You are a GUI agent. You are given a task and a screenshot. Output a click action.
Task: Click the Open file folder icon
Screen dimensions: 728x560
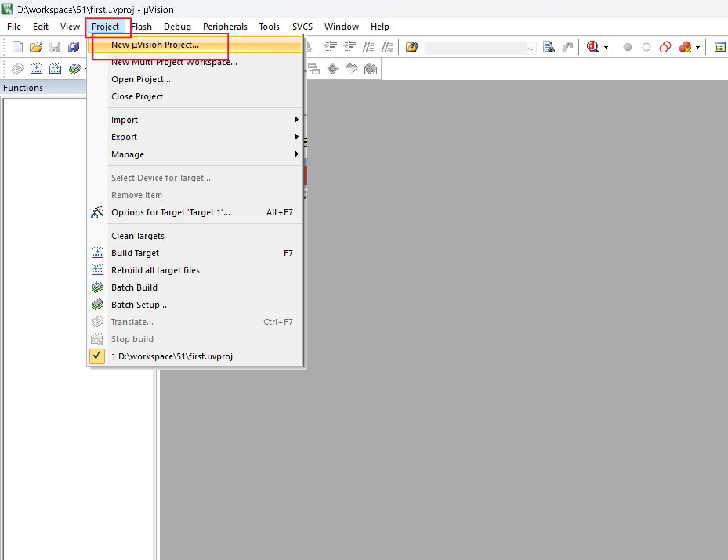pyautogui.click(x=36, y=47)
